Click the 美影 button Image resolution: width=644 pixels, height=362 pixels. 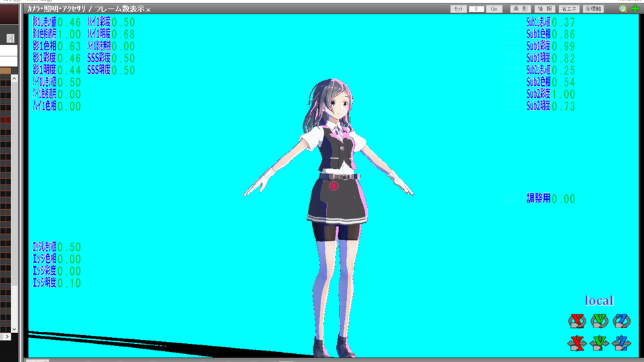point(521,9)
